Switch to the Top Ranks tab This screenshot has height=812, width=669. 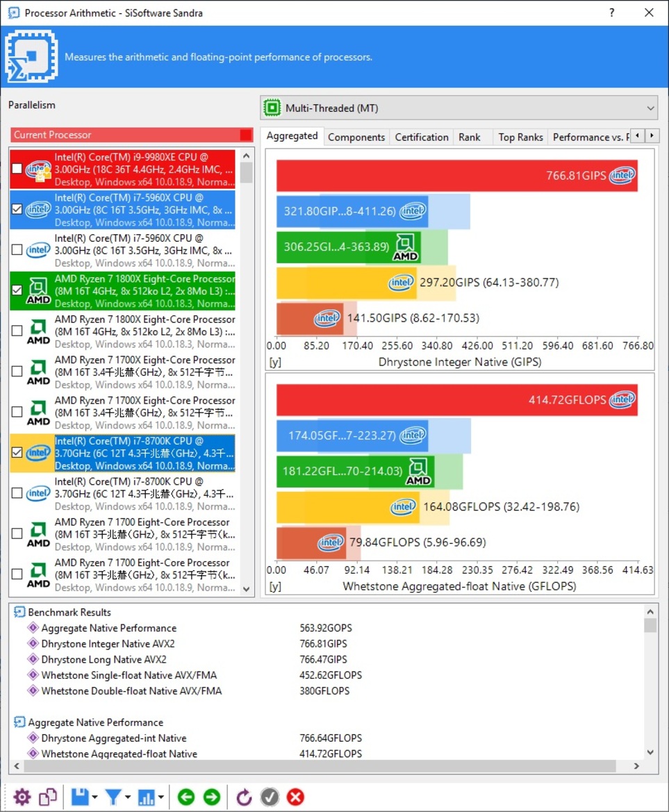tap(520, 138)
